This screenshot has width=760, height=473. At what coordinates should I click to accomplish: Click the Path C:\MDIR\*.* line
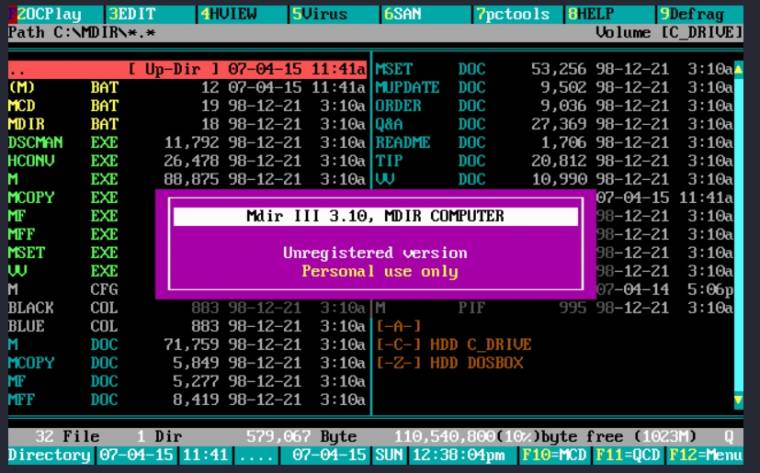[x=82, y=32]
